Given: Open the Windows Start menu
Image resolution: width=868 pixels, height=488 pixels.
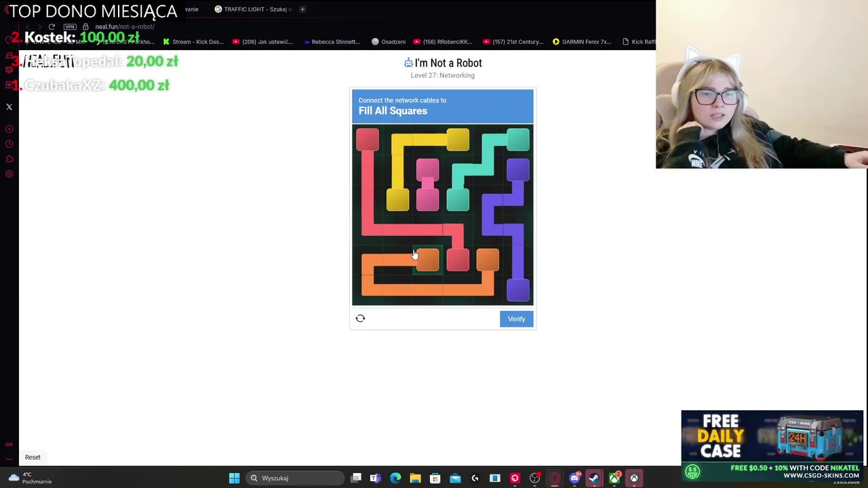Looking at the screenshot, I should [x=234, y=479].
